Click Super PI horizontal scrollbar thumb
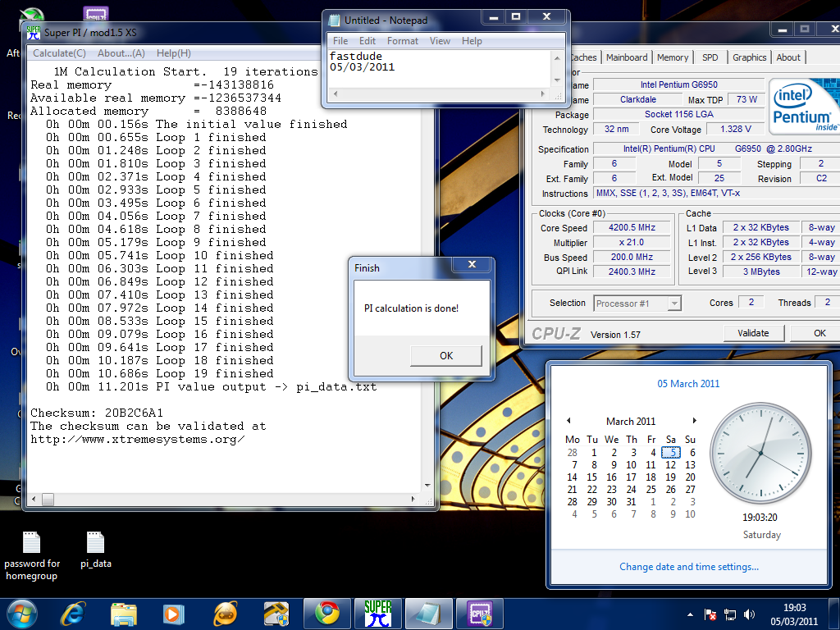Viewport: 840px width, 630px height. pyautogui.click(x=48, y=500)
